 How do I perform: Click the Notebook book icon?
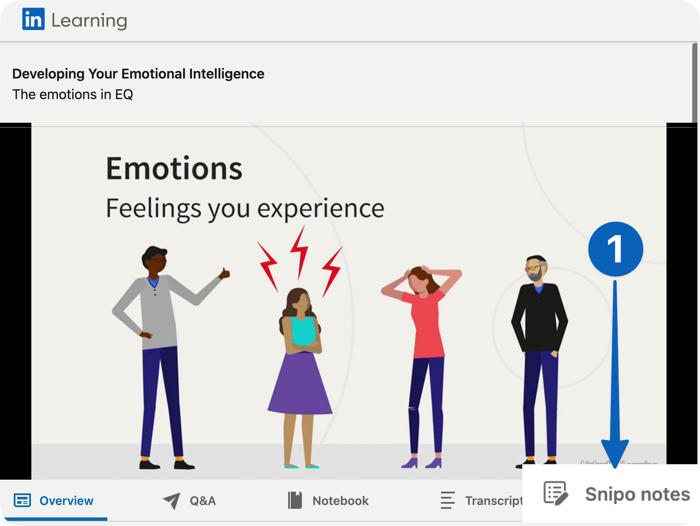pyautogui.click(x=295, y=501)
